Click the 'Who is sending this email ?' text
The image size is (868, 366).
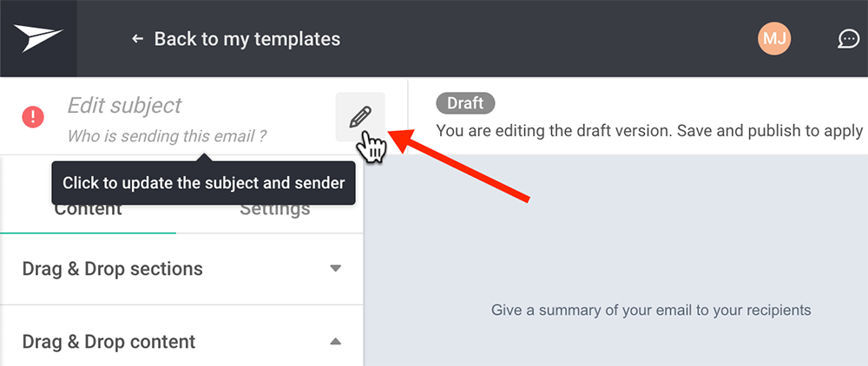[167, 136]
